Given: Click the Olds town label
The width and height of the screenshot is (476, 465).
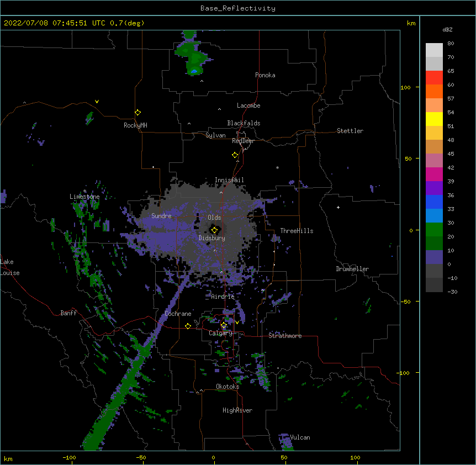Looking at the screenshot, I should (x=214, y=218).
